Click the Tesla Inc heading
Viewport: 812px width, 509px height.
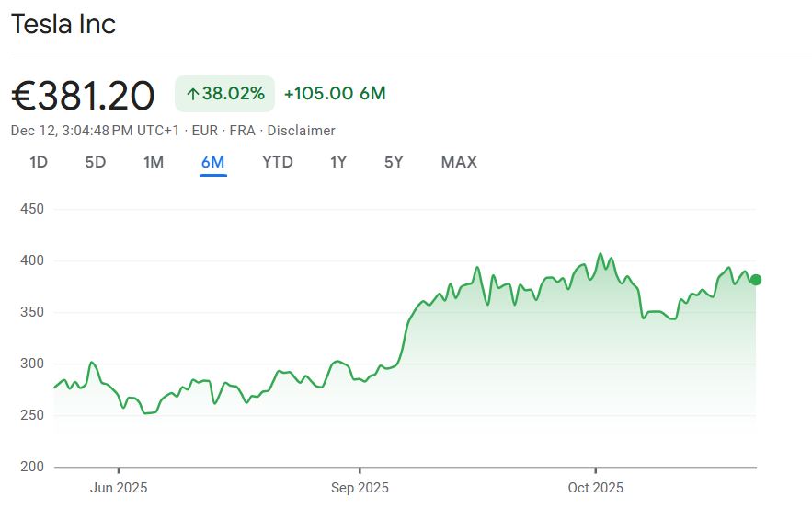click(x=63, y=24)
